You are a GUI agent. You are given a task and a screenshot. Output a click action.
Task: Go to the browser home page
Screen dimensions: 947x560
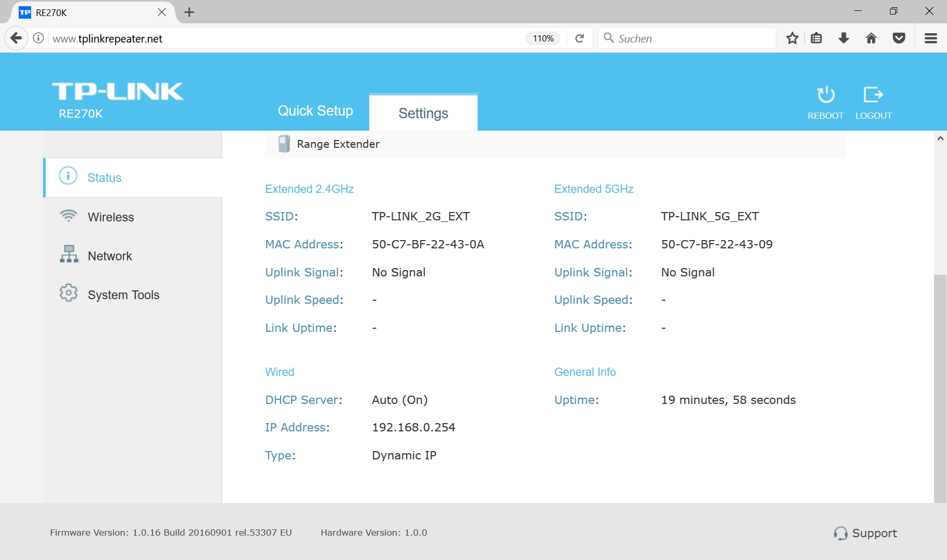[x=871, y=38]
